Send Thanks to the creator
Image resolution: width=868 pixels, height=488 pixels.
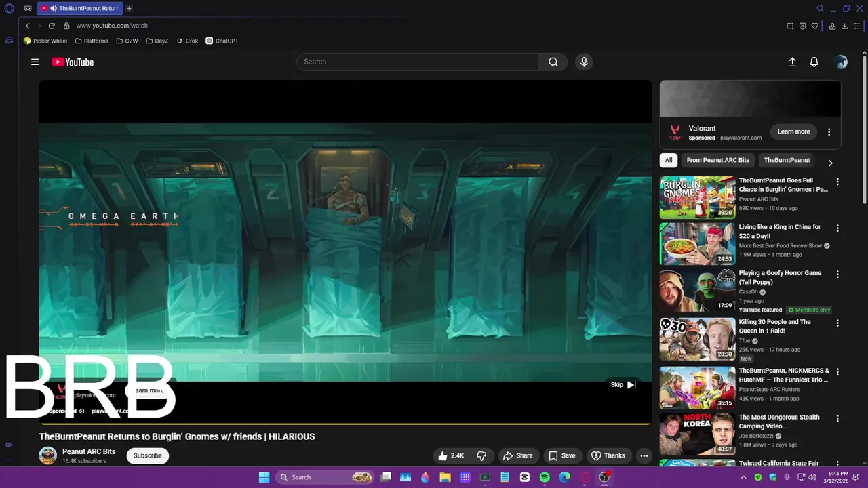point(608,455)
